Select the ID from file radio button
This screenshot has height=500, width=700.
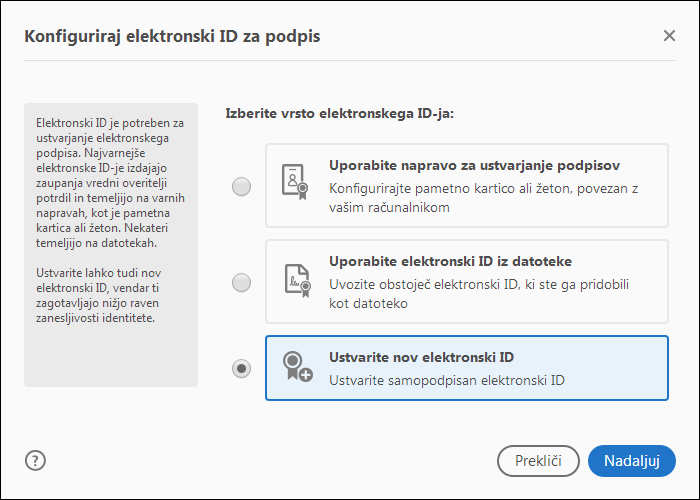pos(241,283)
